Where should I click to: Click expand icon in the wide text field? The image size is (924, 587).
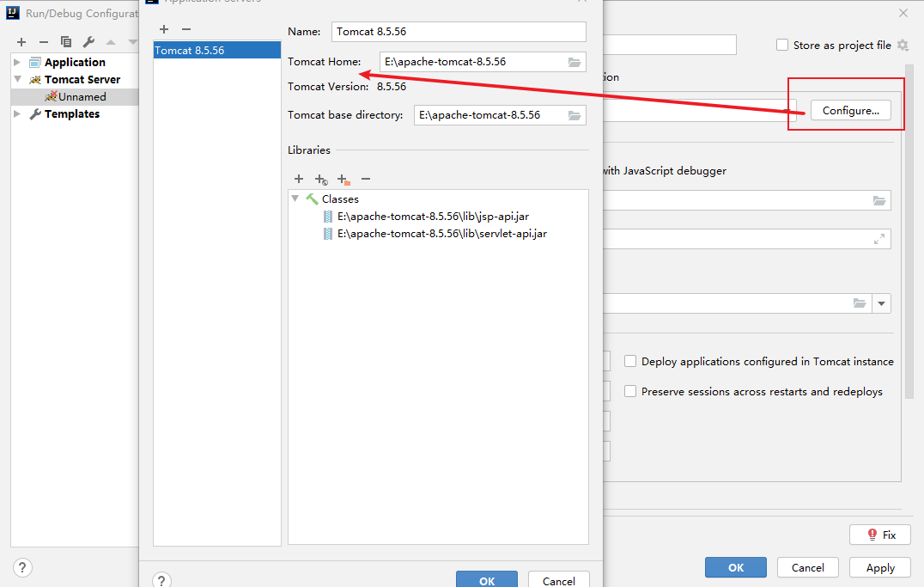(x=879, y=239)
